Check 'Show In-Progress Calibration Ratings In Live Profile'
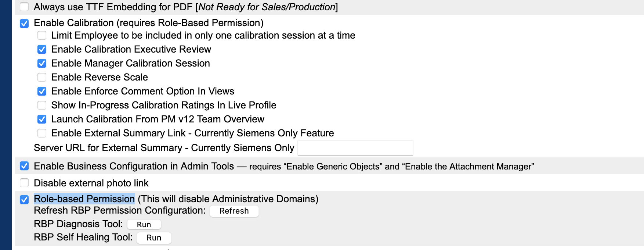The width and height of the screenshot is (644, 250). (41, 105)
